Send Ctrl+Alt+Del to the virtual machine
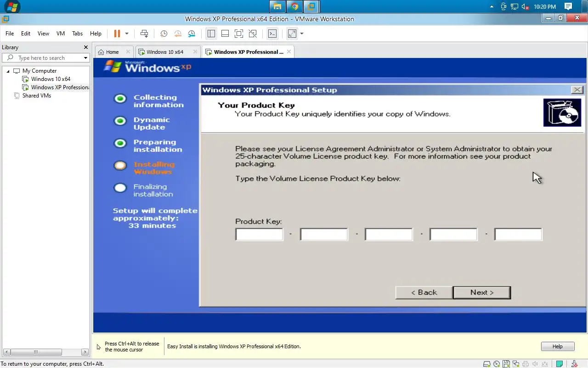588x368 pixels. [x=144, y=34]
